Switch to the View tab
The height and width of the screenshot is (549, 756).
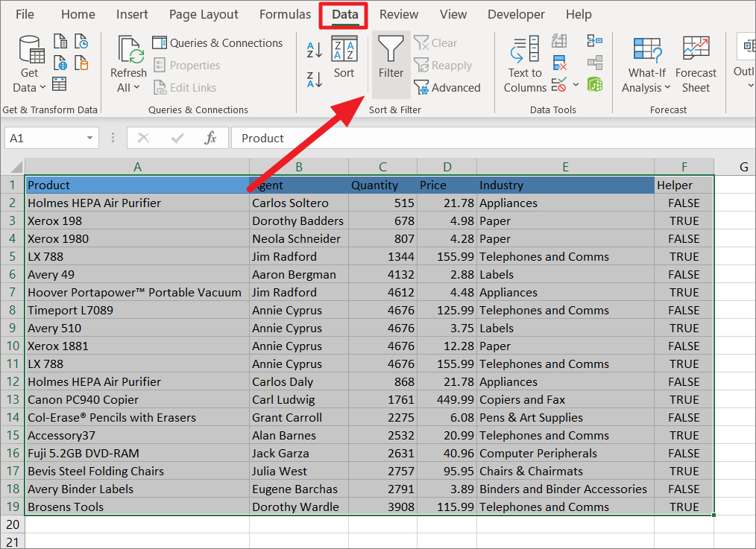click(x=453, y=14)
